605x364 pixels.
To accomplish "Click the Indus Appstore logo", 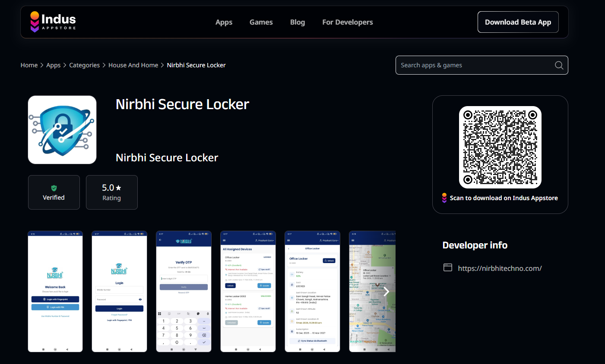I will (x=53, y=21).
